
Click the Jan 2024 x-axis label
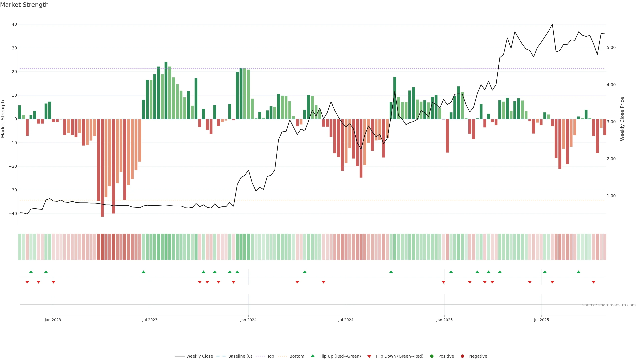click(x=248, y=320)
